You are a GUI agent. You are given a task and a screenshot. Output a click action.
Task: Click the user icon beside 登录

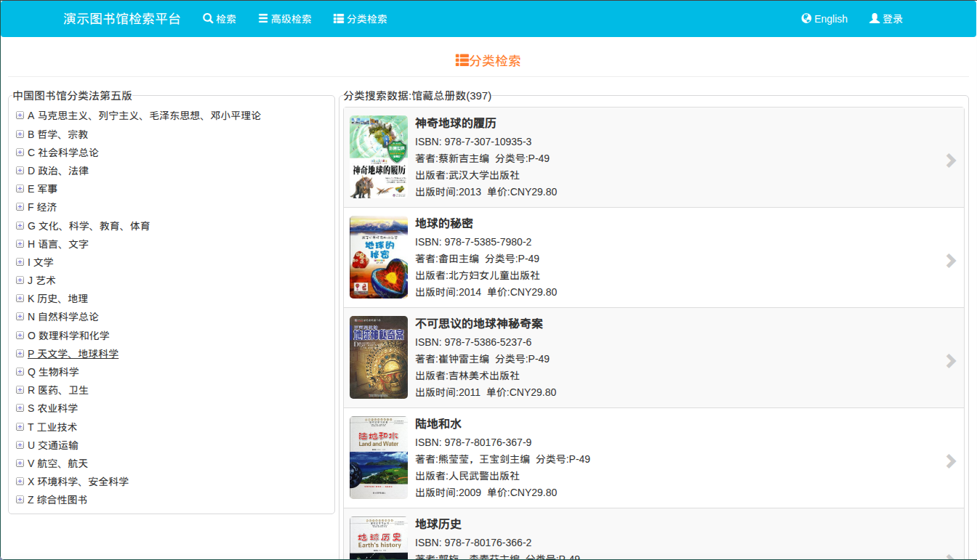[x=875, y=19]
